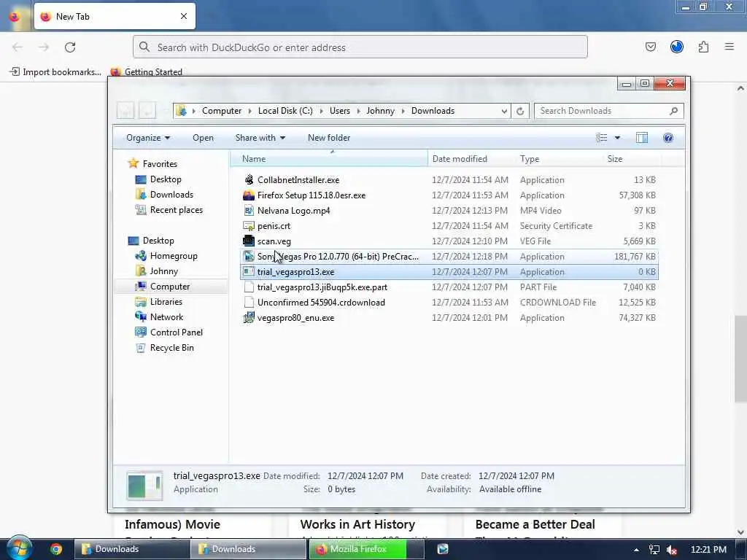This screenshot has width=747, height=560.
Task: Open Windows Start button
Action: tap(19, 548)
